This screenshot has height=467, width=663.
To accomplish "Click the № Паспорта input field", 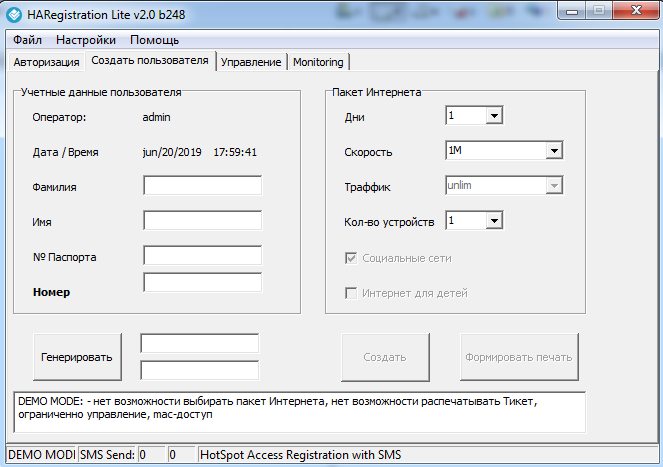I will pos(202,256).
